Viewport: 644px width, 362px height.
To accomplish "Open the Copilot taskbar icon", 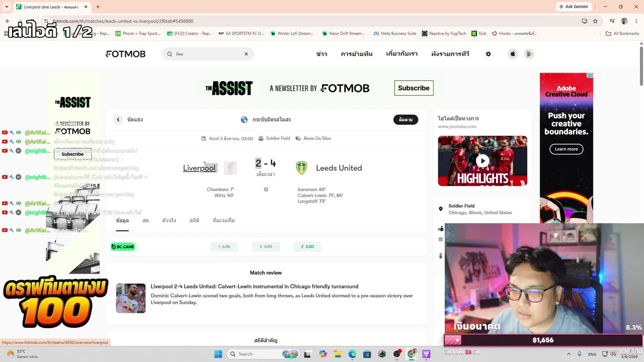I will (x=323, y=354).
